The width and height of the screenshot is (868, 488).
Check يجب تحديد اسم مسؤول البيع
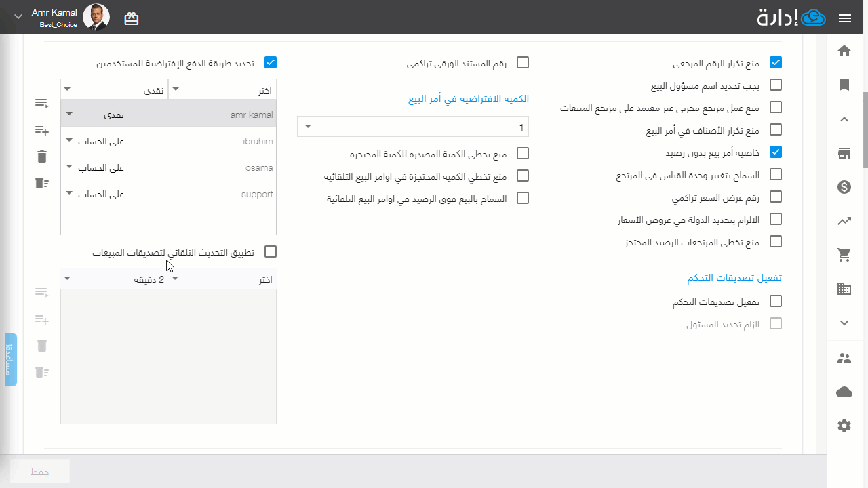pos(776,85)
